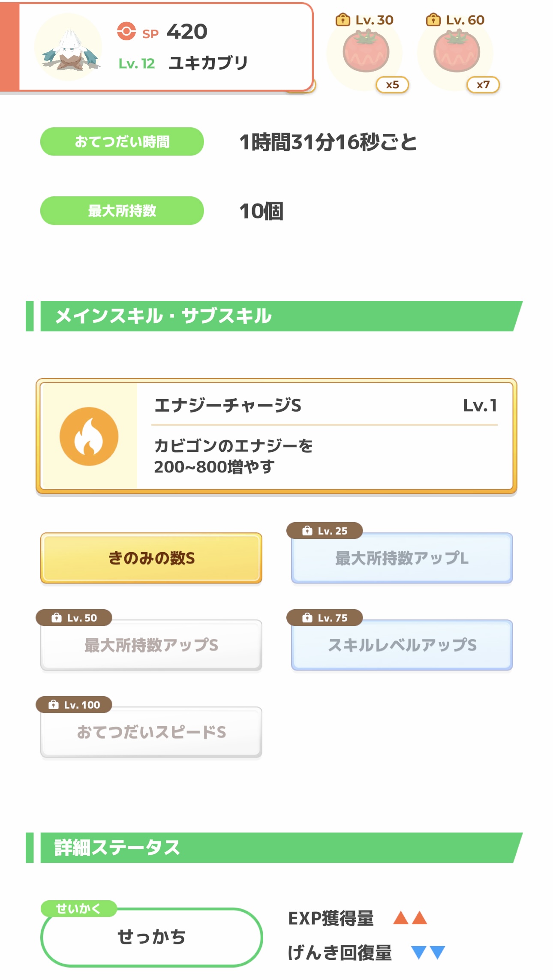Viewport: 553px width, 980px height.
Task: Click the red SP Poké Ball icon
Action: [x=126, y=31]
